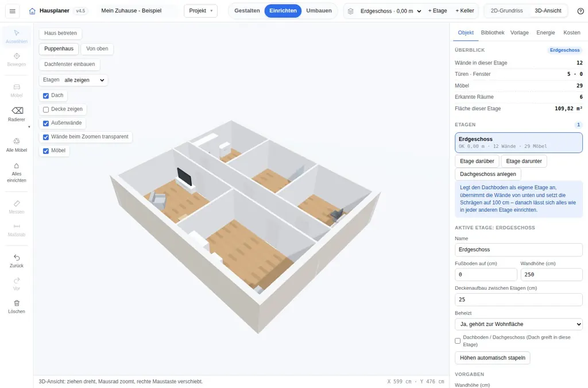Switch to Gestalten mode

click(x=247, y=11)
